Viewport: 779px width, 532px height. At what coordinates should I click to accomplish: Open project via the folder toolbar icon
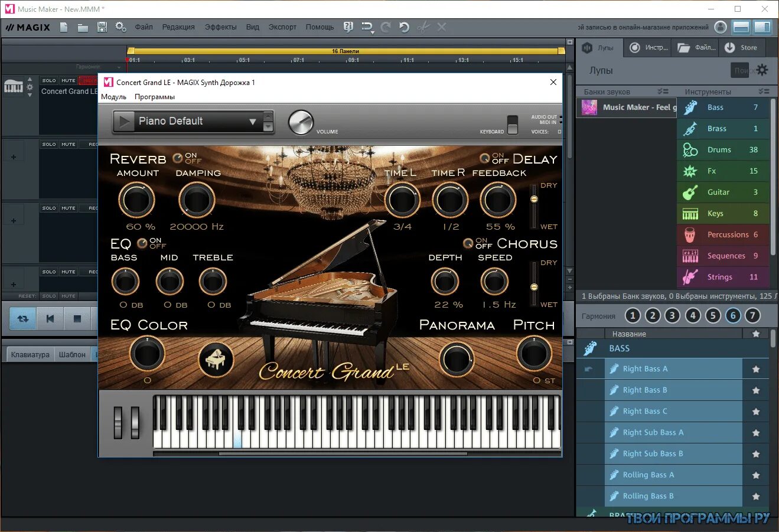83,27
